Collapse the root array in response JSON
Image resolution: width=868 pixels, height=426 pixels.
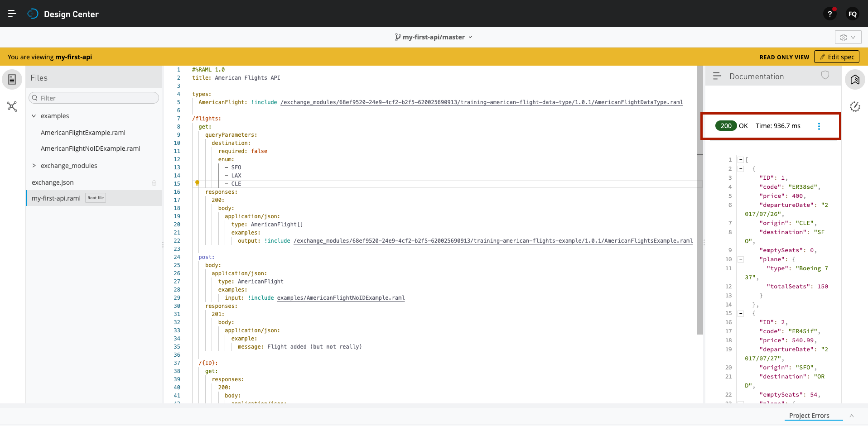741,160
